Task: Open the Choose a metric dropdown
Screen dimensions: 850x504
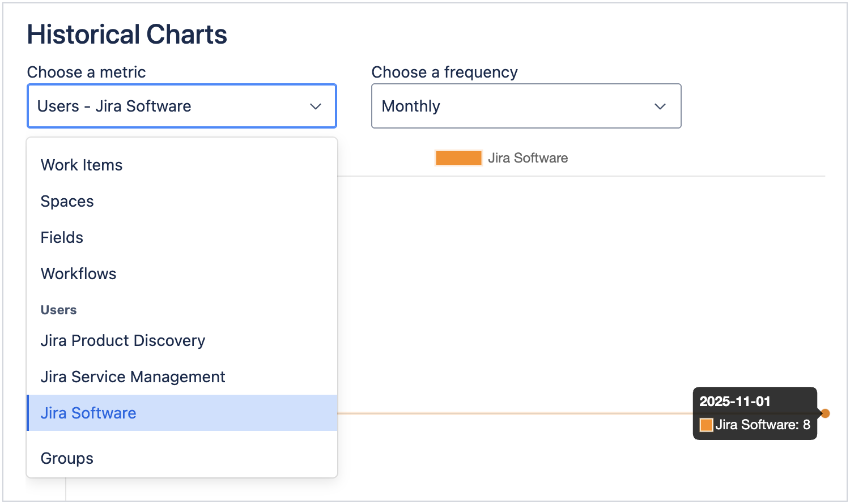Action: click(181, 106)
